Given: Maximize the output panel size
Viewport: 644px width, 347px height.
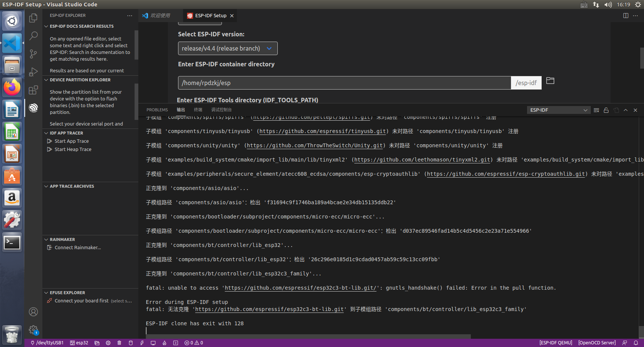Looking at the screenshot, I should (x=626, y=110).
